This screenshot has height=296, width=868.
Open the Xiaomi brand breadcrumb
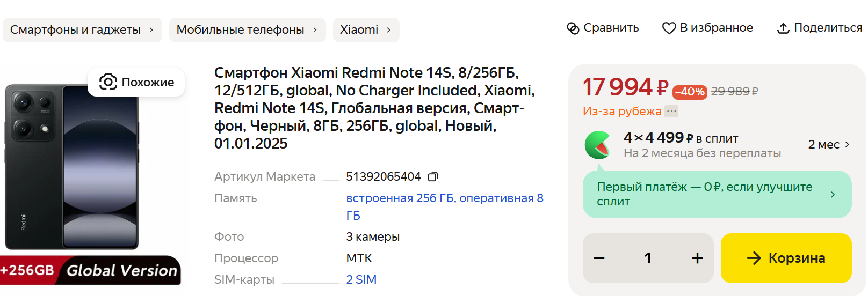[365, 30]
